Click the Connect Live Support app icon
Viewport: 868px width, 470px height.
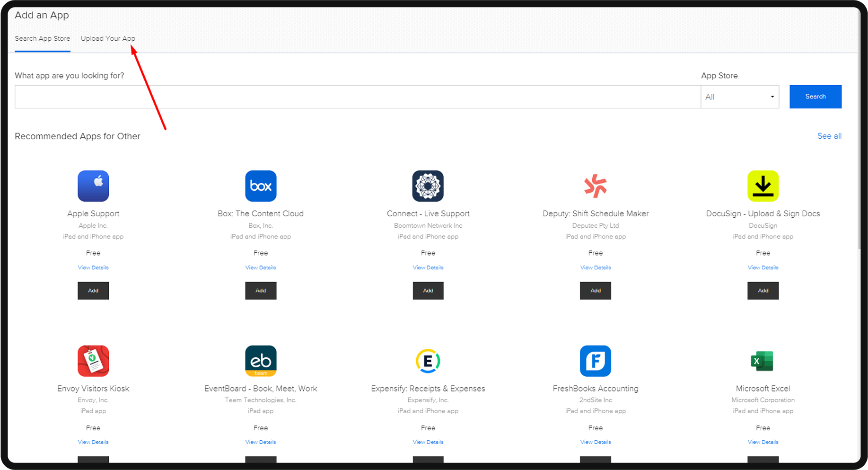(428, 186)
